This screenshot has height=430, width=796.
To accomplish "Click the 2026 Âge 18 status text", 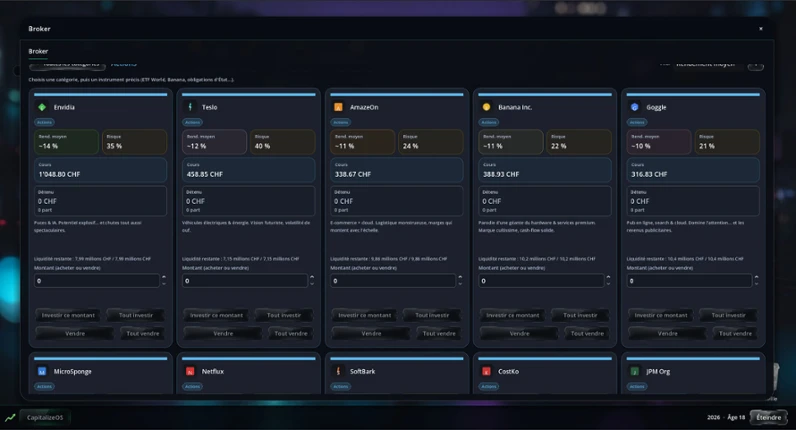I will pos(726,417).
